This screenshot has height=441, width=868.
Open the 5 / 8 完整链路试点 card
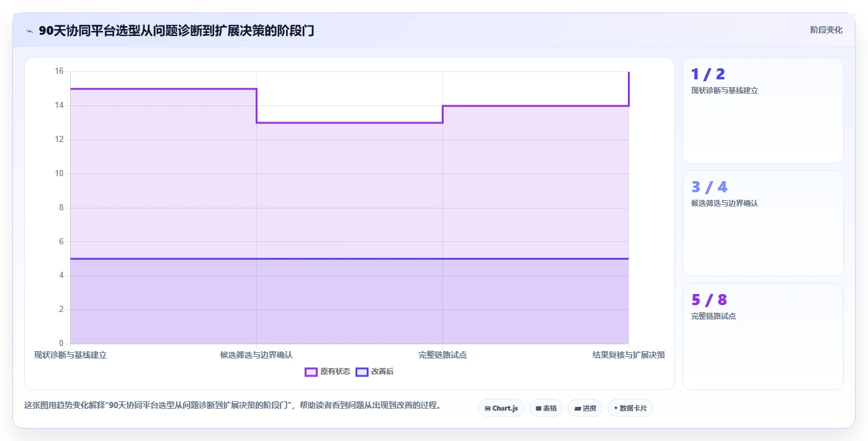click(763, 336)
